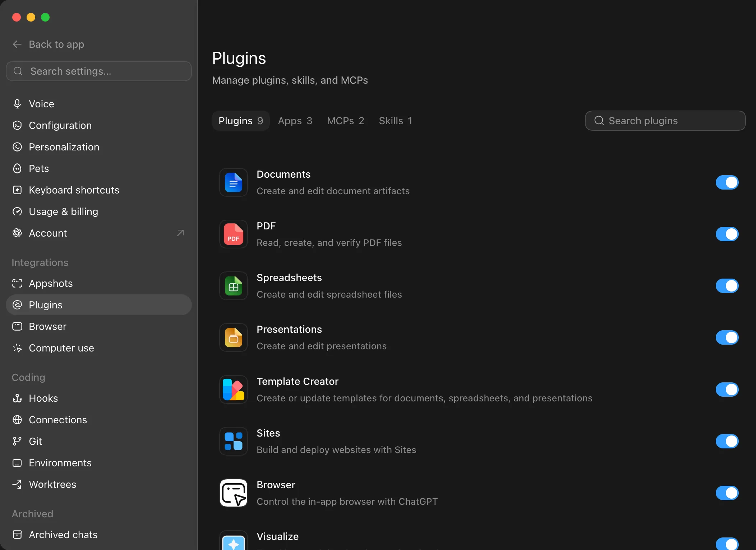Click the Search plugins field
Image resolution: width=756 pixels, height=550 pixels.
click(x=665, y=121)
